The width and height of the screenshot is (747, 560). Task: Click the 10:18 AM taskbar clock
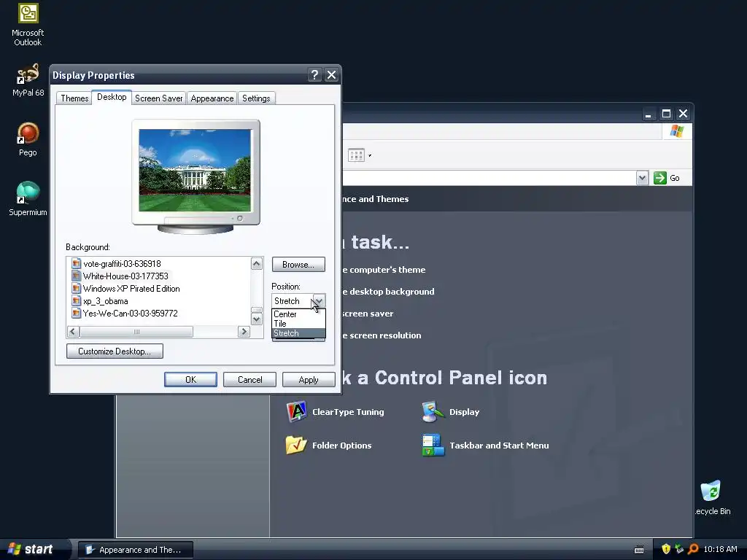point(720,549)
